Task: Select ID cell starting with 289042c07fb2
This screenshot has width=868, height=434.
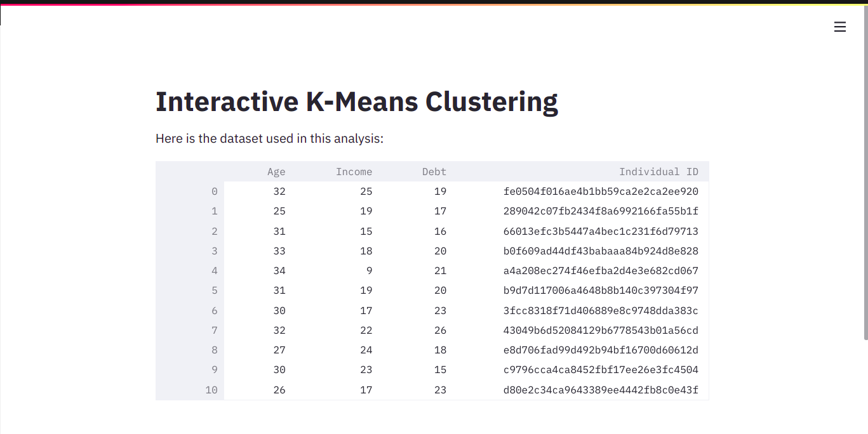Action: click(x=580, y=211)
